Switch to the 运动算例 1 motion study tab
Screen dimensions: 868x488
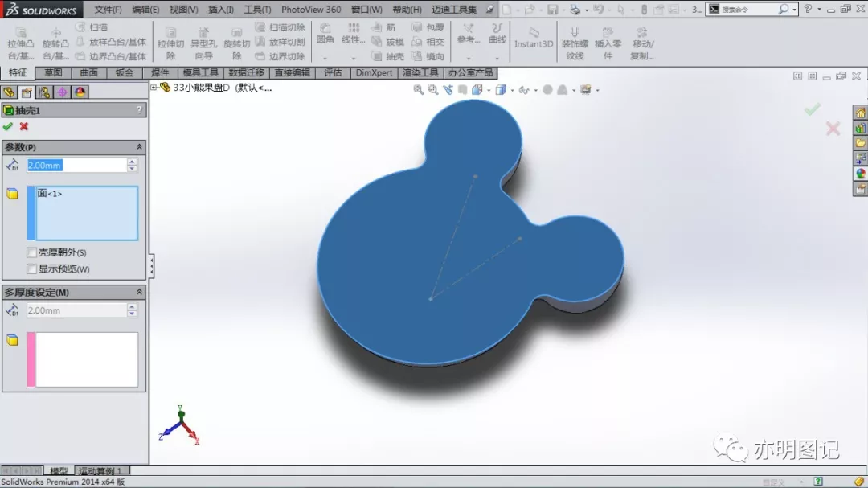101,471
